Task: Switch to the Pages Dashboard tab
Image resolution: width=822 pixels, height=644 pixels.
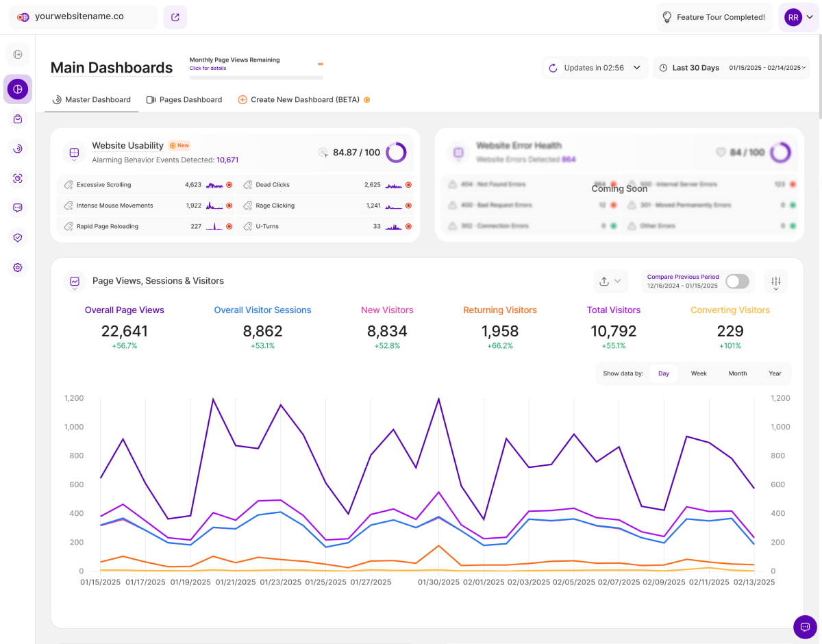Action: pyautogui.click(x=184, y=100)
